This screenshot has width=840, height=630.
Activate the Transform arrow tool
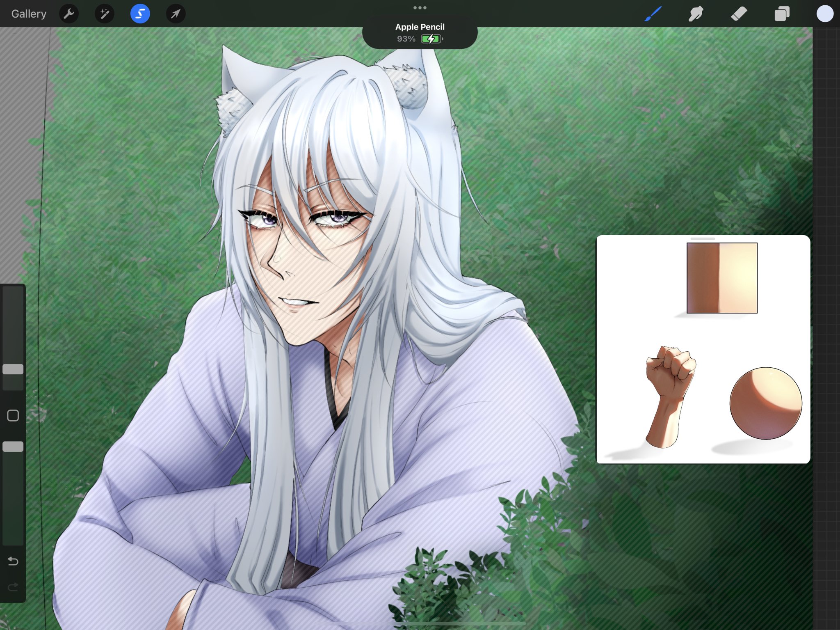click(176, 14)
